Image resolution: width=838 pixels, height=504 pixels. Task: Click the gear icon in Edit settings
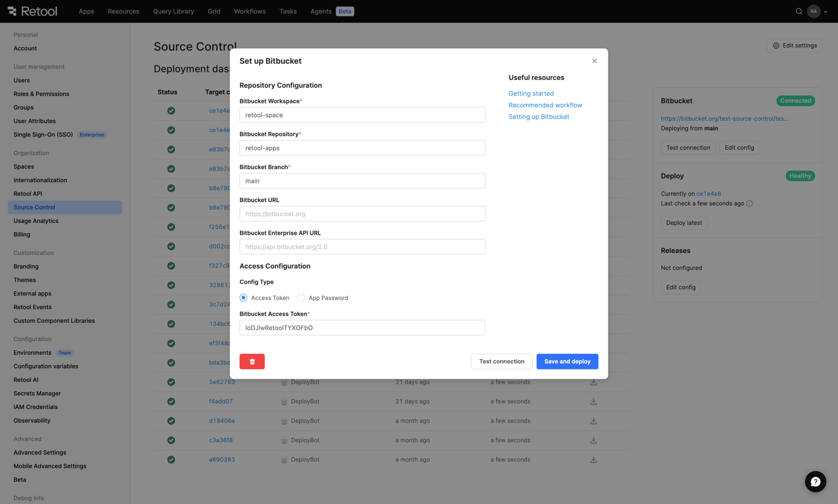click(x=776, y=46)
